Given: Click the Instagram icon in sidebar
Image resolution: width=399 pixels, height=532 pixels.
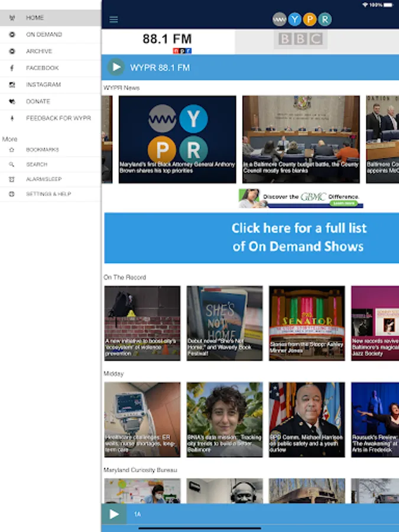Looking at the screenshot, I should [x=12, y=85].
